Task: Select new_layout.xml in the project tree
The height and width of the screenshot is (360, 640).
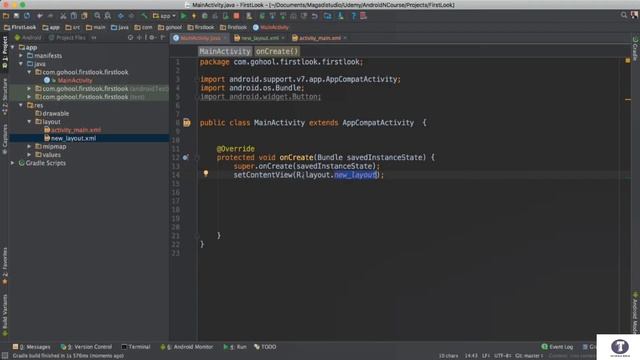Action: tap(73, 138)
